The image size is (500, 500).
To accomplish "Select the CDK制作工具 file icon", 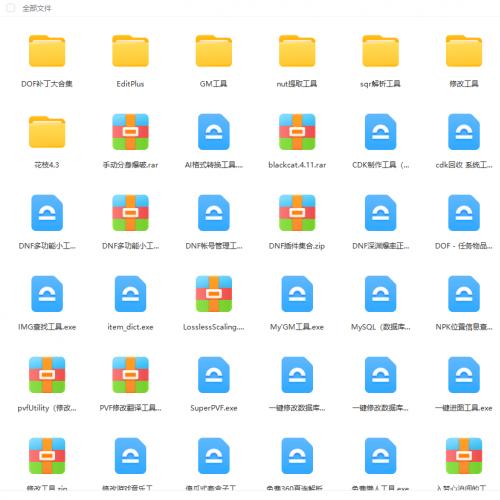I will pyautogui.click(x=380, y=132).
